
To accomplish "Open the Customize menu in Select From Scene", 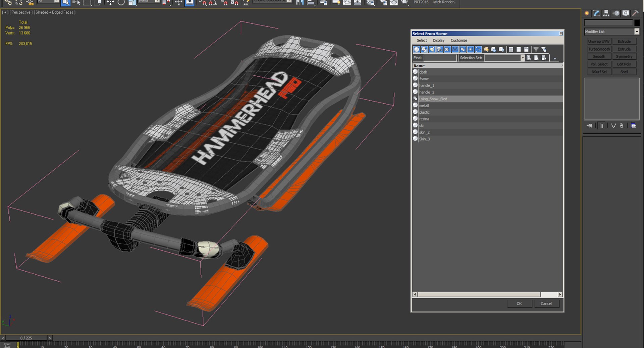I will (459, 40).
